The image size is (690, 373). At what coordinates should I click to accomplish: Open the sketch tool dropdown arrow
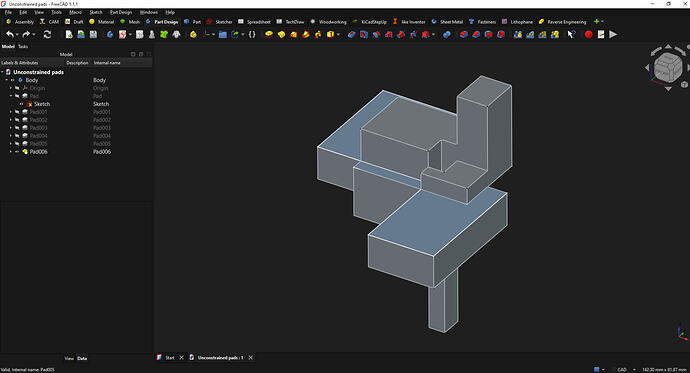point(130,34)
